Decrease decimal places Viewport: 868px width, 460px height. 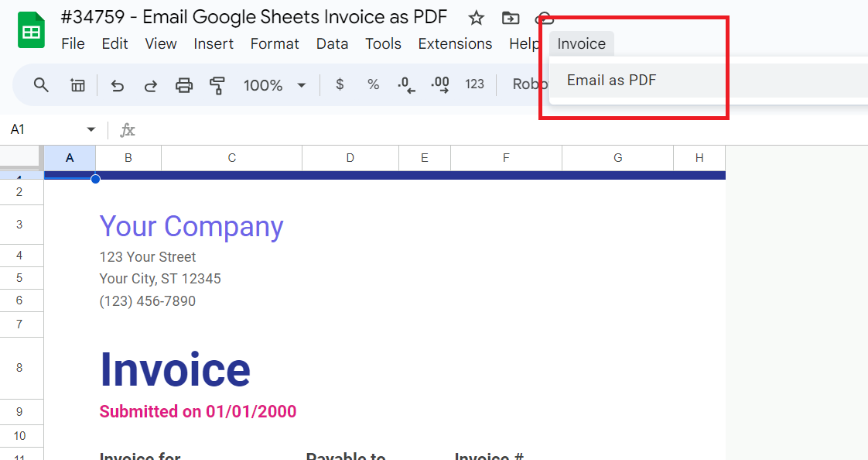tap(405, 85)
